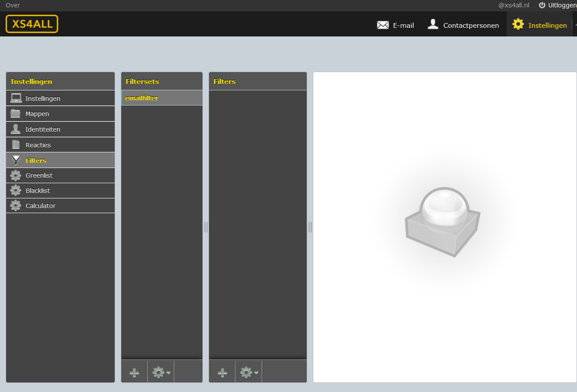Click the Uitloggen power icon
This screenshot has width=577, height=392.
542,5
